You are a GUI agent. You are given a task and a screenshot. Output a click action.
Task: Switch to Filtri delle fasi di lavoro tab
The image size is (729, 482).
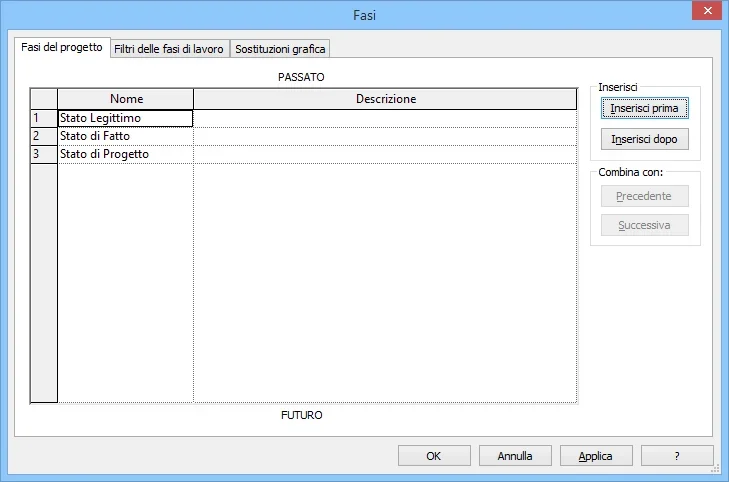(x=169, y=49)
